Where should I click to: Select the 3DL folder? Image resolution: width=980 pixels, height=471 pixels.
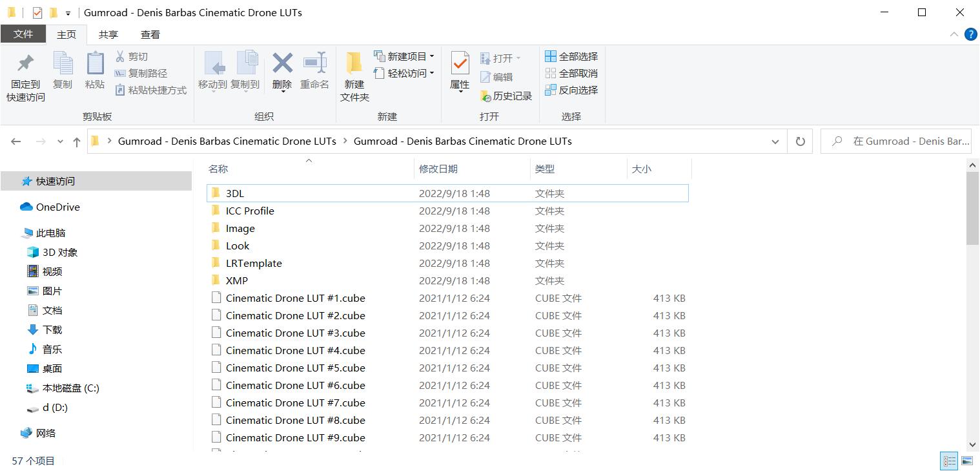448,193
